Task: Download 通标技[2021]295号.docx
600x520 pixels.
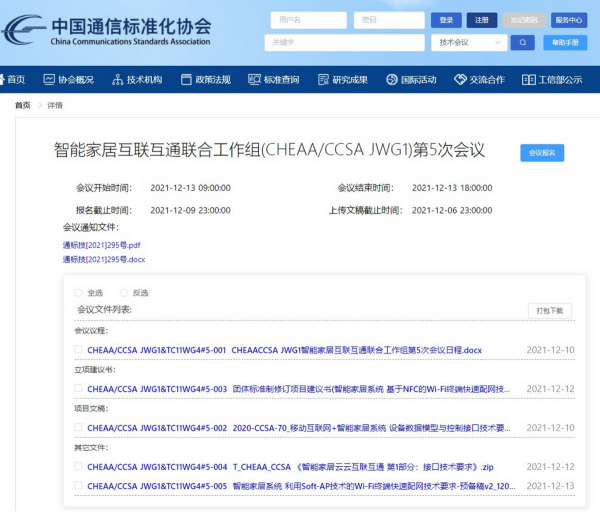Action: pyautogui.click(x=104, y=259)
